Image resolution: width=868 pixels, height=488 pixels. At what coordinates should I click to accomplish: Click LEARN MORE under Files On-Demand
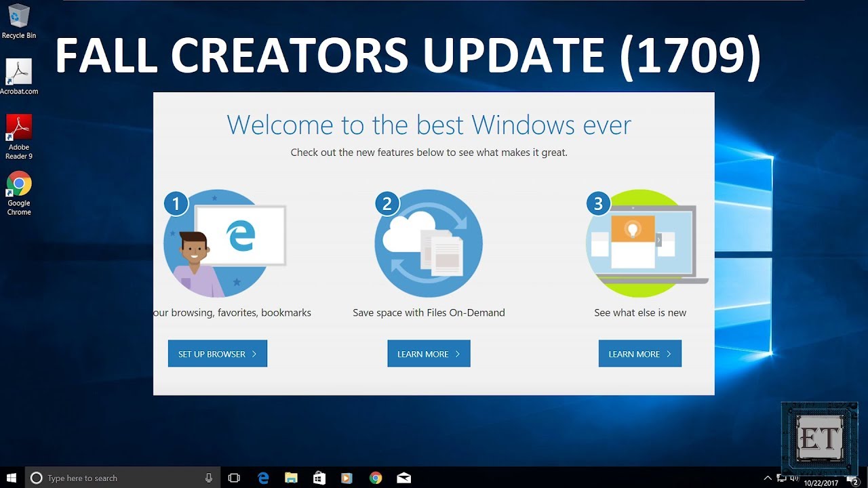[x=429, y=354]
